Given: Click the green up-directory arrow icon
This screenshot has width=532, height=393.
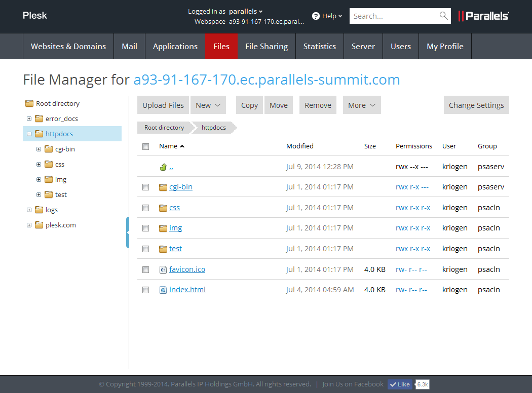Looking at the screenshot, I should [163, 167].
